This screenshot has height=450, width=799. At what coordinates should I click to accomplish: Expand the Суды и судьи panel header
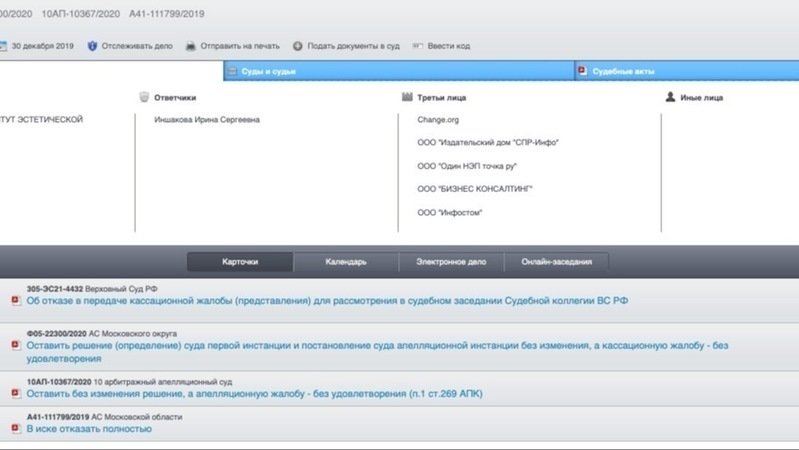(x=398, y=71)
